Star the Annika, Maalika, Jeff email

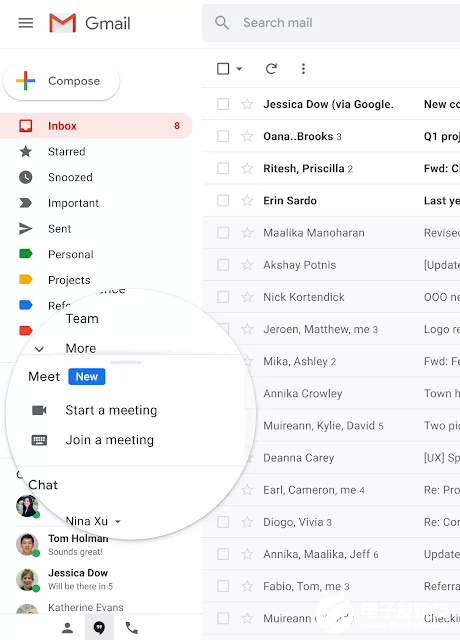click(x=247, y=554)
